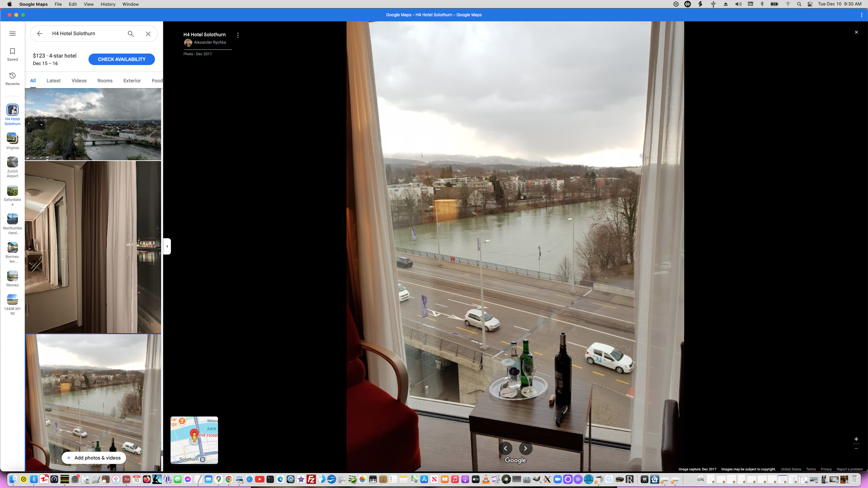Collapse the side panel
The height and width of the screenshot is (488, 868).
click(x=167, y=246)
